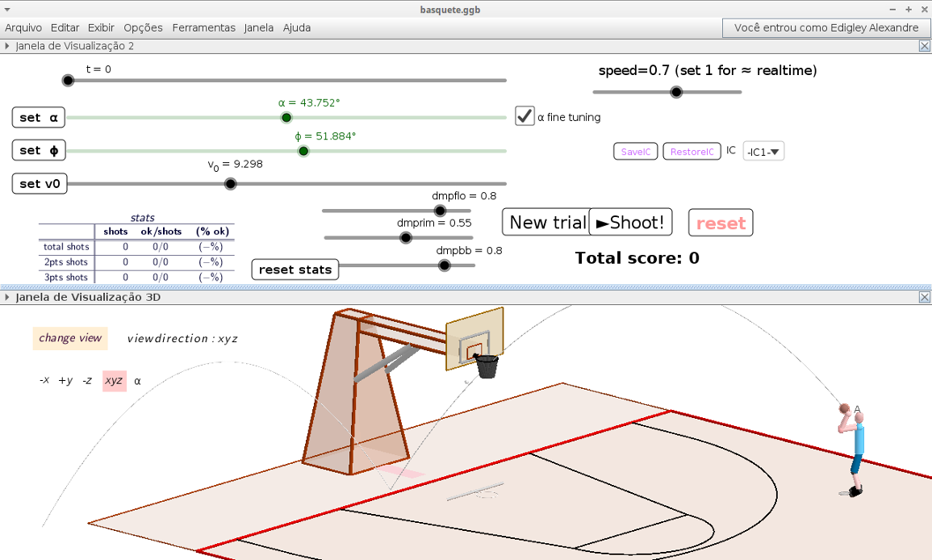Image resolution: width=932 pixels, height=560 pixels.
Task: Click the basketball player figure
Action: 855,452
